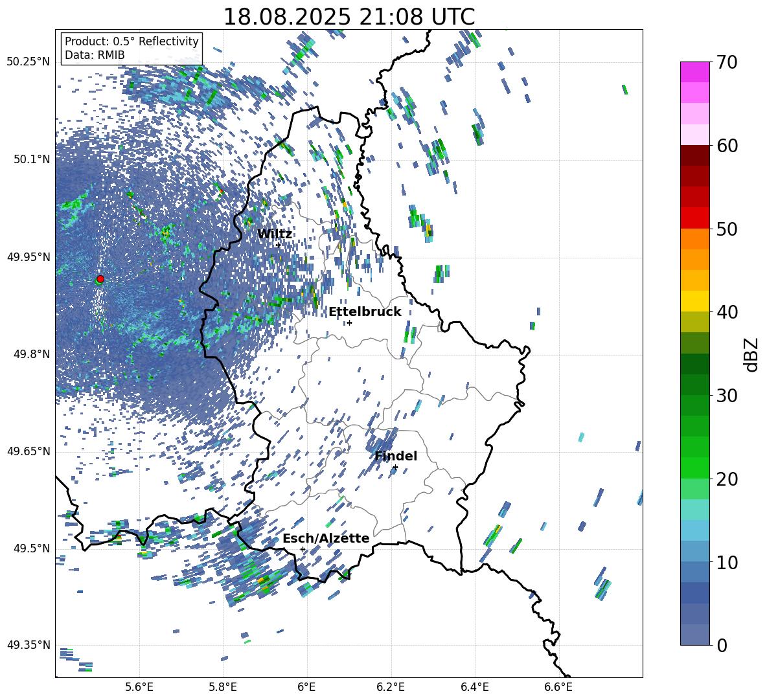Click the dBZ colorbar axis label
The image size is (767, 700).
[751, 354]
